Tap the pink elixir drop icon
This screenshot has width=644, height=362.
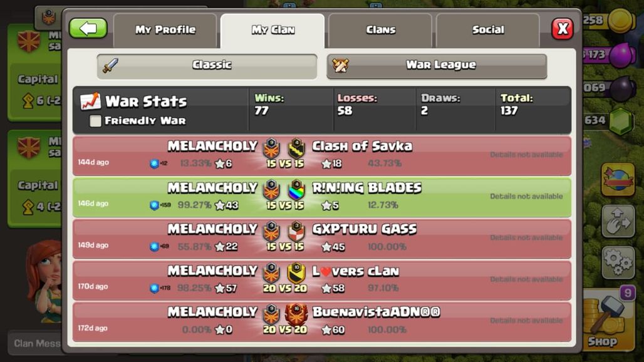click(x=622, y=55)
